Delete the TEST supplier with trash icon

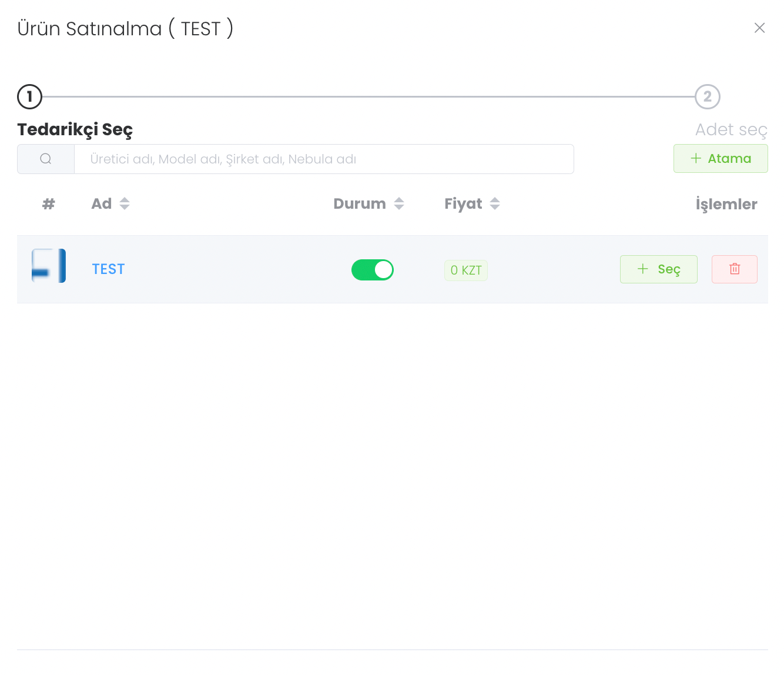point(734,269)
